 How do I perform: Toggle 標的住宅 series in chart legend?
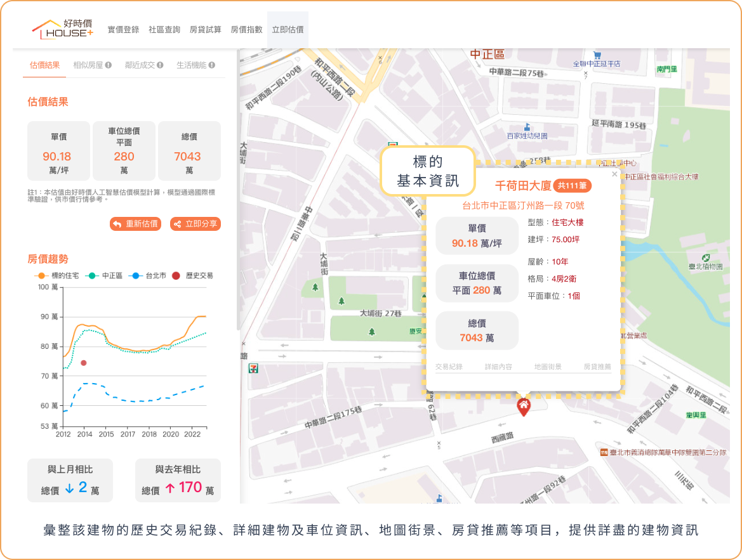[x=57, y=276]
